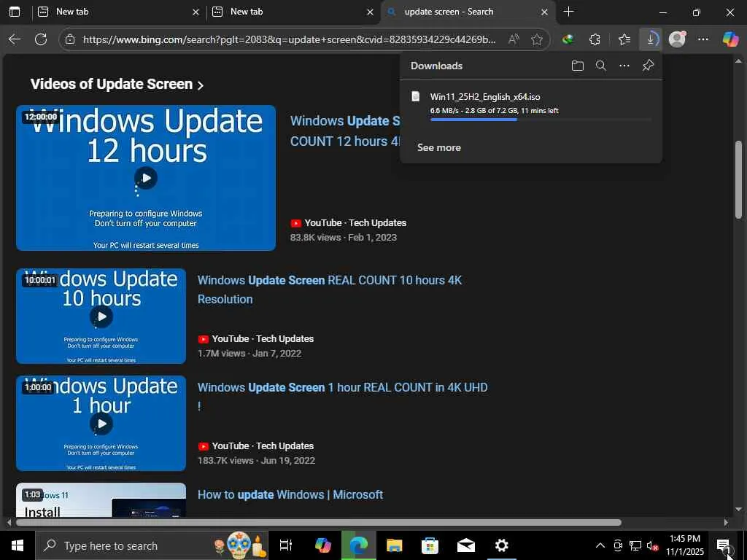Play the 12 hours Windows Update video thumbnail

[146, 178]
